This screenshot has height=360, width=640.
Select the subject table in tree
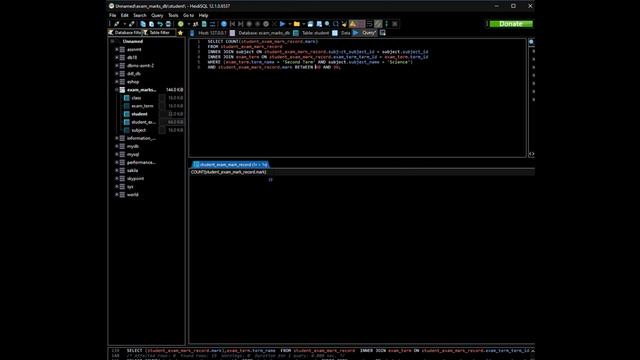tap(139, 130)
